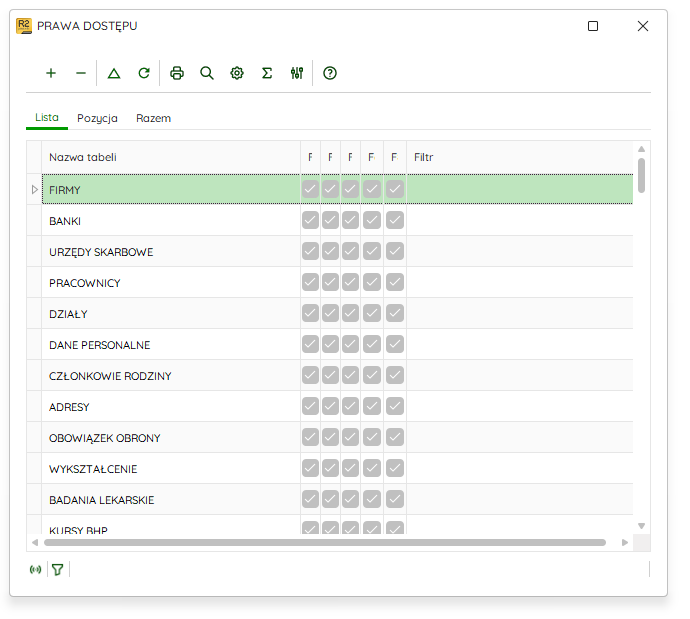
Task: Click the horizontal scrollbar left arrow
Action: [x=35, y=542]
